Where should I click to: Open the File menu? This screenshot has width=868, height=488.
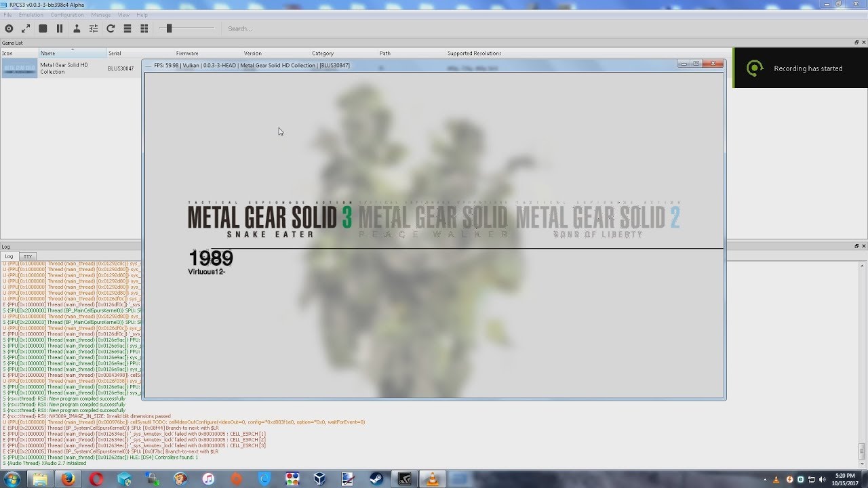(7, 15)
